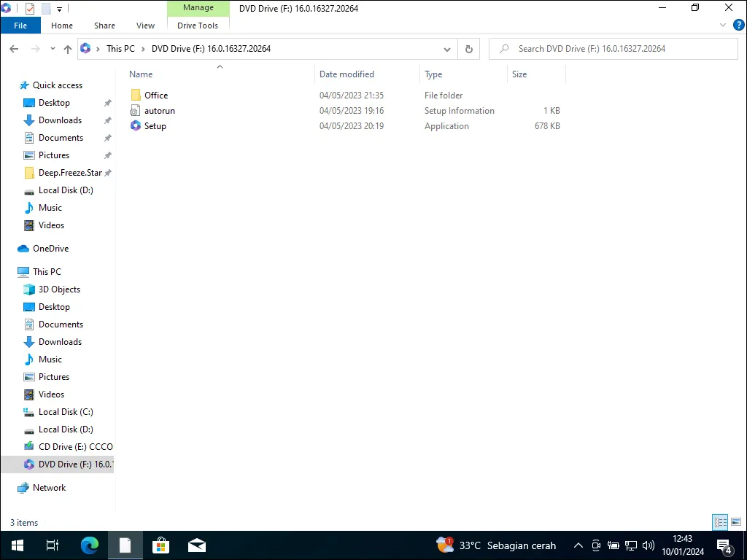The image size is (747, 560).
Task: Switch to details view in status bar
Action: tap(720, 522)
